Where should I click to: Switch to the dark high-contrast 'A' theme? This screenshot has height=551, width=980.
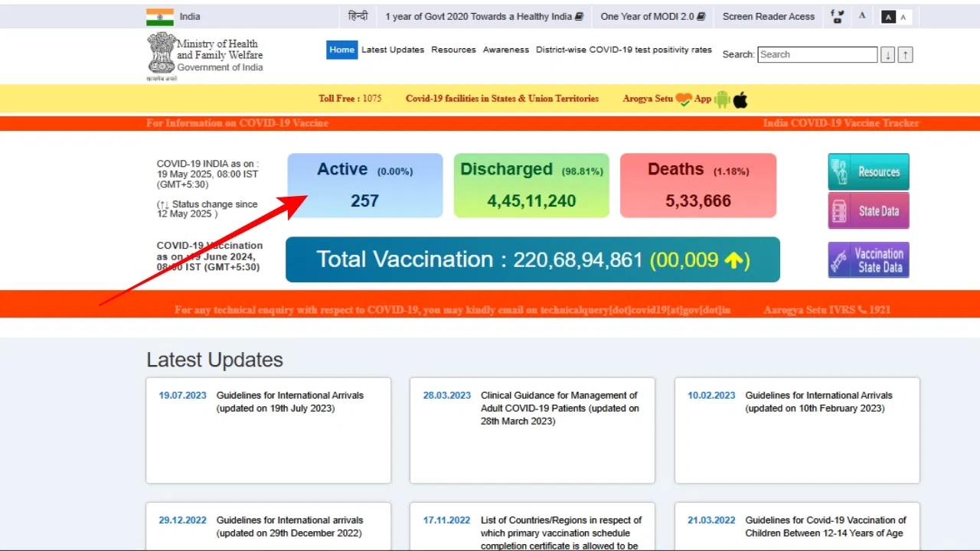(x=888, y=17)
